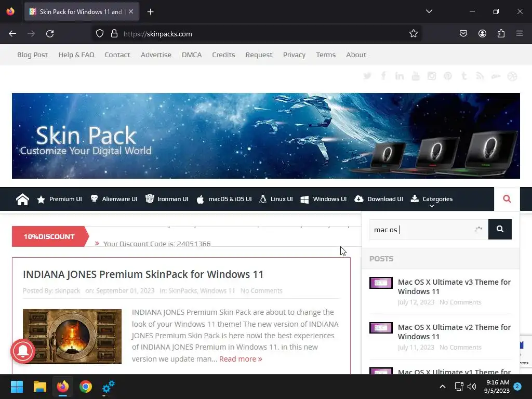Screen dimensions: 532x399
Task: Open the Terms page
Action: pos(326,55)
